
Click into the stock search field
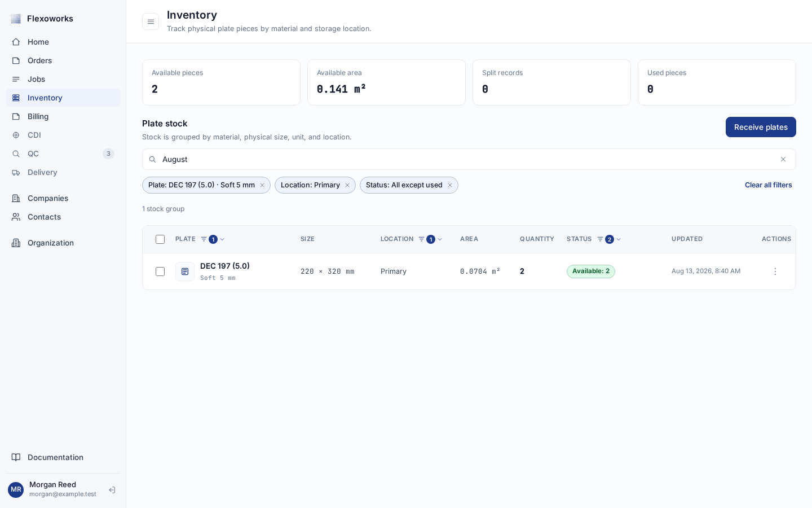click(468, 159)
